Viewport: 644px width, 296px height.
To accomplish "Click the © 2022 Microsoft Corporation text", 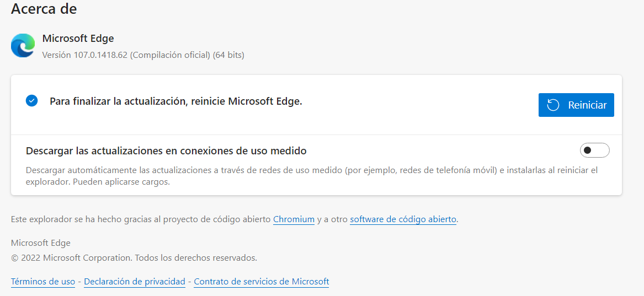I will pos(134,259).
